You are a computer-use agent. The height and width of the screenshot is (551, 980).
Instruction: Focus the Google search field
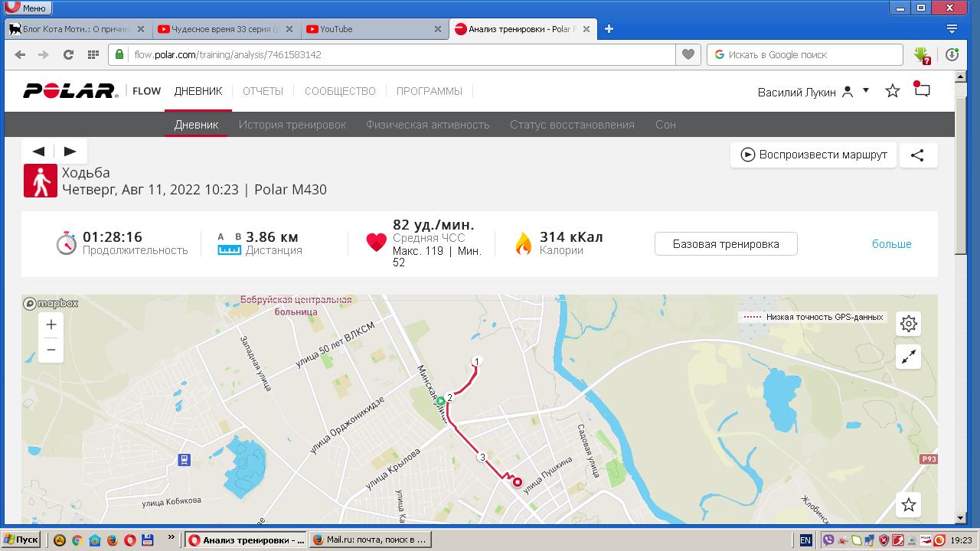[x=805, y=54]
